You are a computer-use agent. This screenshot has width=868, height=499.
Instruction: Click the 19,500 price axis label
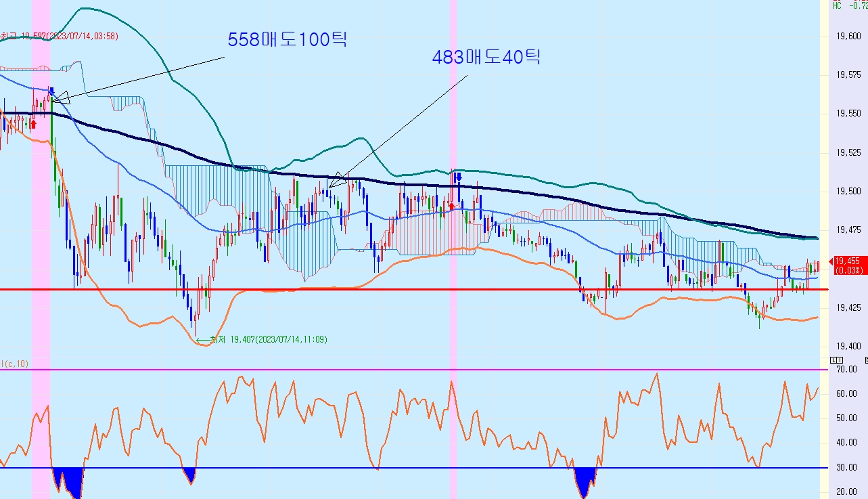point(849,192)
